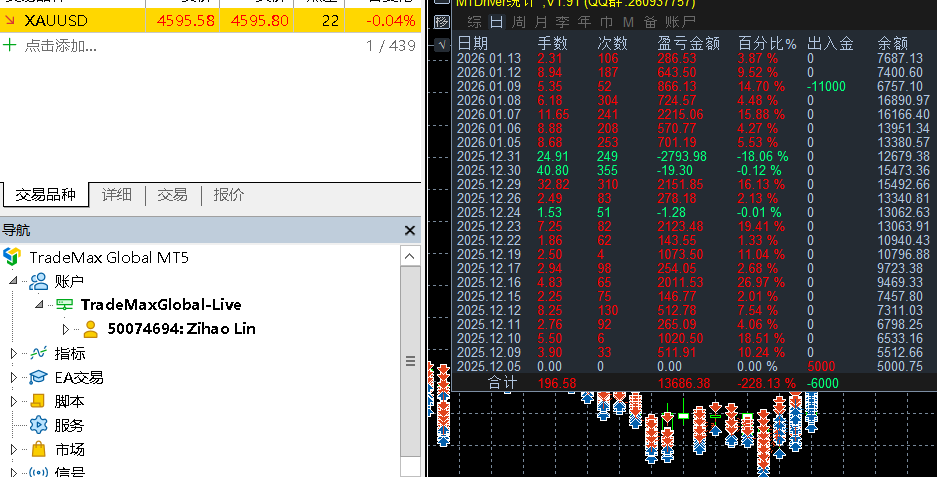
Task: Click the down-arrow icon beside XAUUSD
Action: pos(10,20)
